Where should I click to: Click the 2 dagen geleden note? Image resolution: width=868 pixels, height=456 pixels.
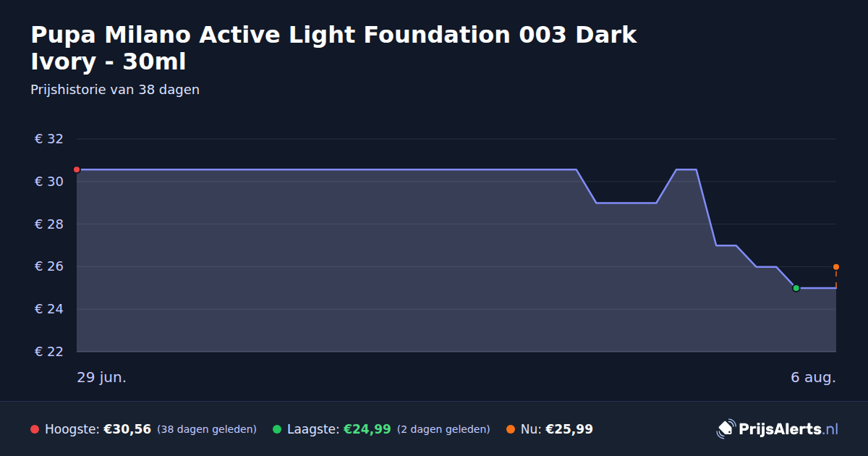coord(443,429)
